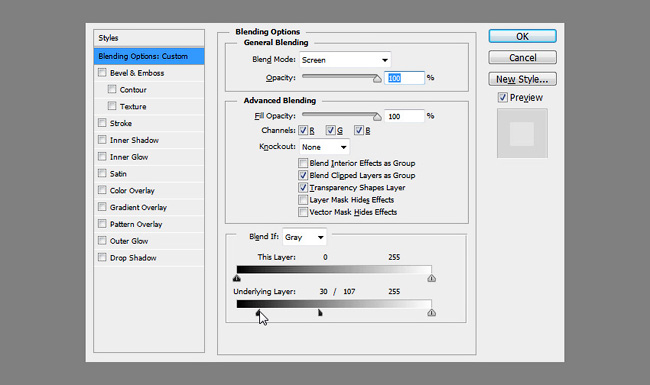Click the OK button

click(522, 36)
